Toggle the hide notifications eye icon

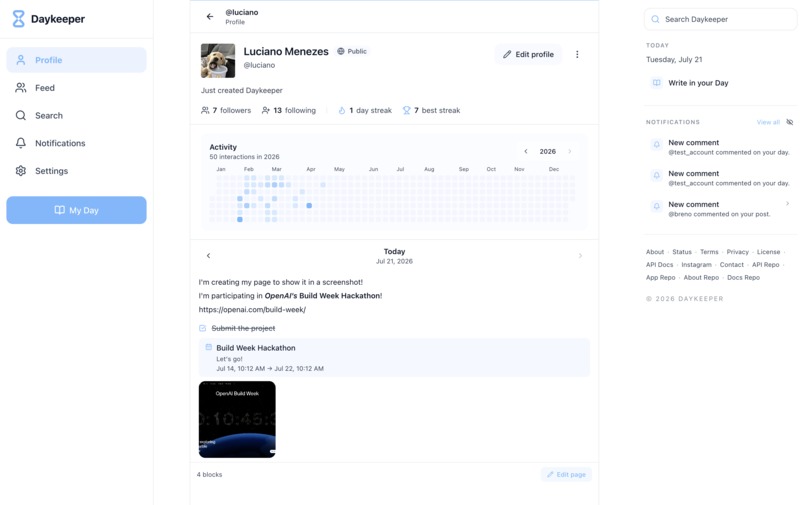(790, 122)
